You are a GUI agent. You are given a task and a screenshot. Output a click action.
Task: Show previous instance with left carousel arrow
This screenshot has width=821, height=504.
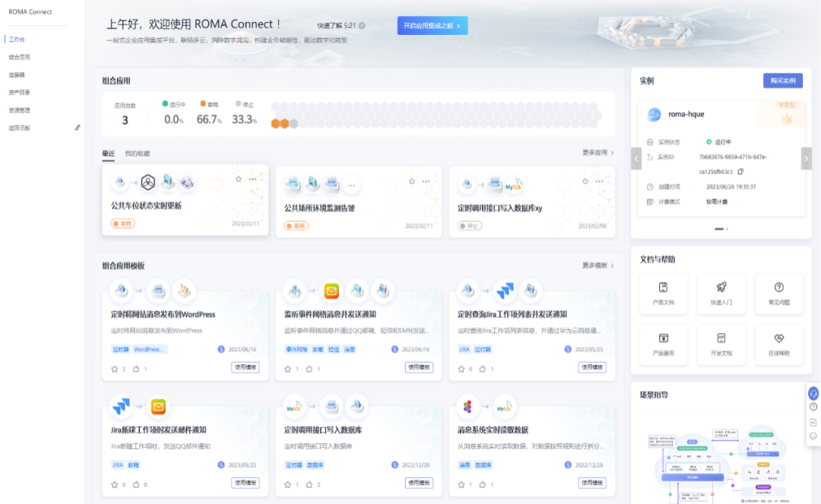point(637,158)
